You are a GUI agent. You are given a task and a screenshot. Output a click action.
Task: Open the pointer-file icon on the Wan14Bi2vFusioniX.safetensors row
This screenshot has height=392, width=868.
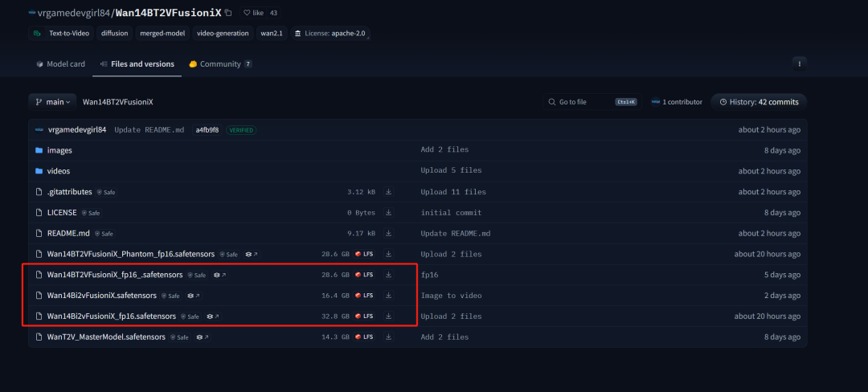click(x=193, y=296)
